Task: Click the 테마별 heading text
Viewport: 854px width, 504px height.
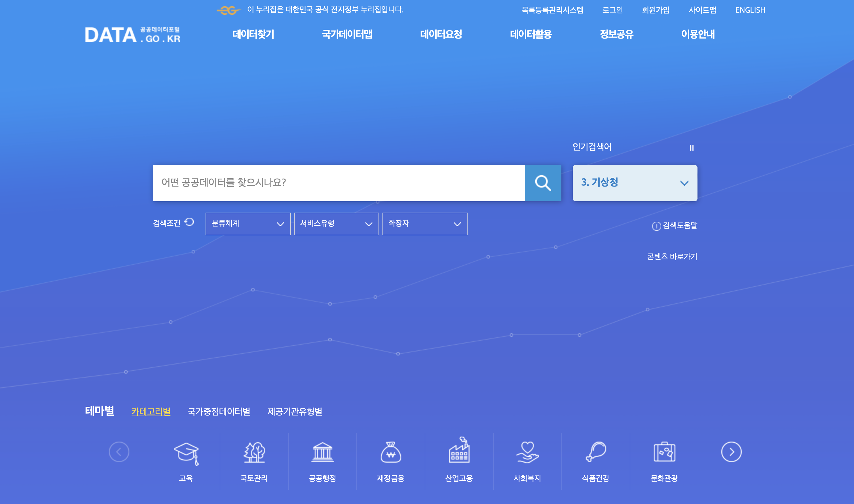Action: click(x=100, y=411)
